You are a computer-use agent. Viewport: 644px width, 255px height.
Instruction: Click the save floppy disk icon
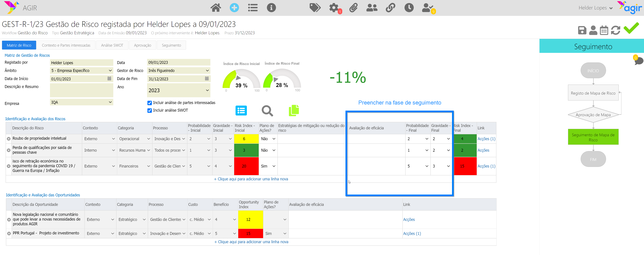coord(582,31)
